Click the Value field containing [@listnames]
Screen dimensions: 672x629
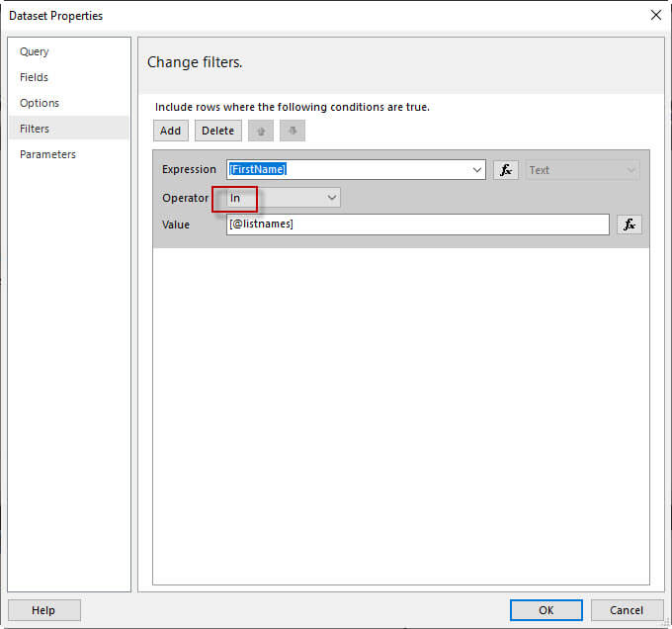point(417,225)
